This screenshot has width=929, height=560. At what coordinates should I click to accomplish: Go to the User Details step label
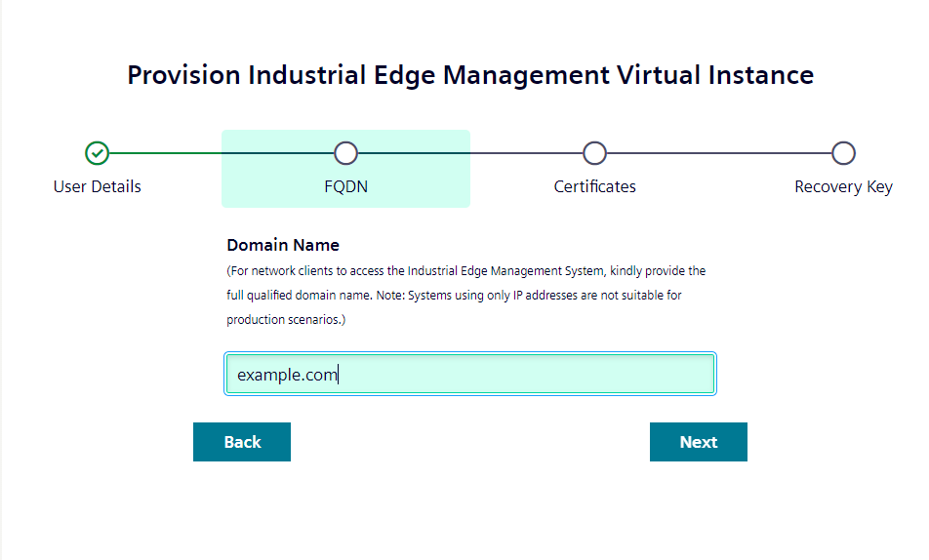(97, 186)
